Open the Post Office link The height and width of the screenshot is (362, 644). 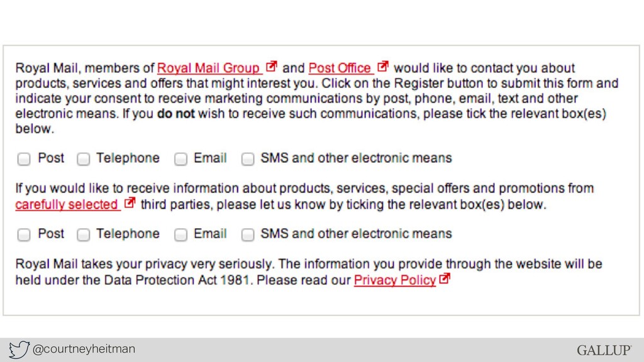point(340,68)
